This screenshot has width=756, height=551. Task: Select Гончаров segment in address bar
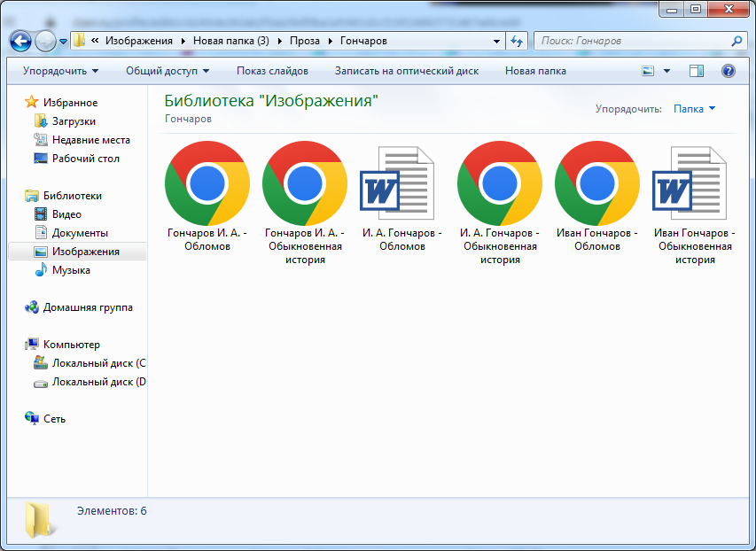(363, 41)
